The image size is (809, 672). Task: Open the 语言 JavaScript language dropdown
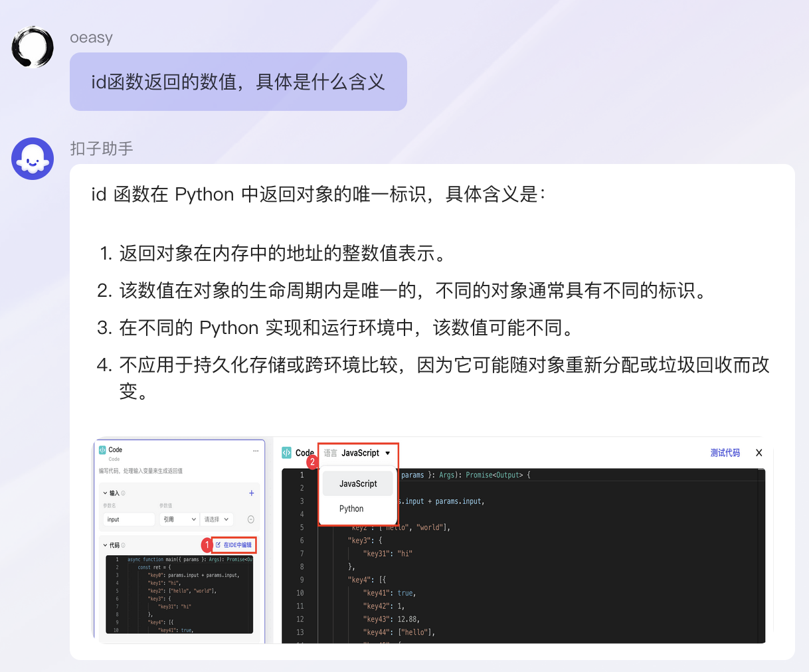[x=358, y=453]
